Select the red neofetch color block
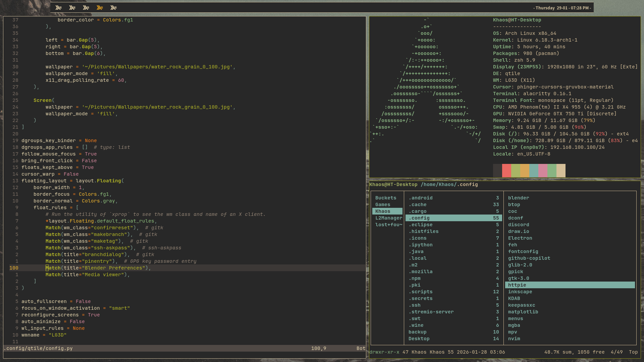 pyautogui.click(x=506, y=171)
